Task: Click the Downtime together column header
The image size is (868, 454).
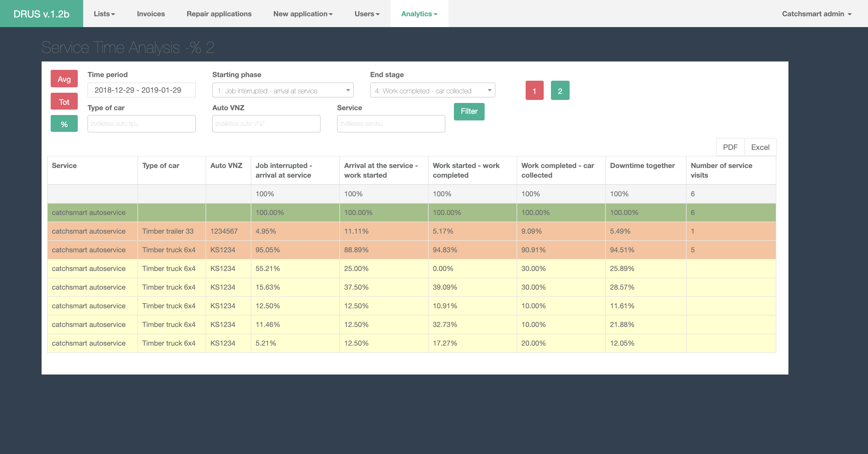Action: coord(646,170)
